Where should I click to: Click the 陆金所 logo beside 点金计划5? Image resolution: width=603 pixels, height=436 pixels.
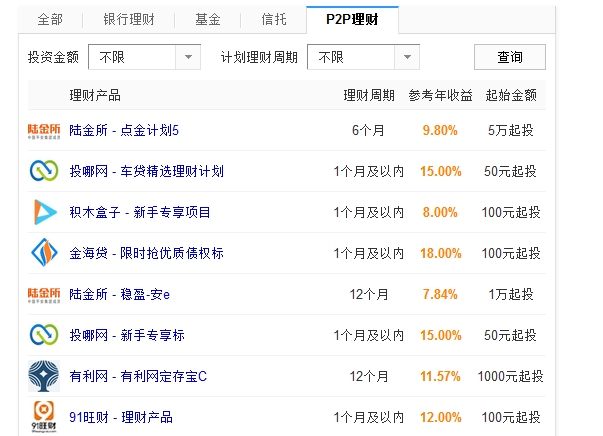click(x=44, y=131)
